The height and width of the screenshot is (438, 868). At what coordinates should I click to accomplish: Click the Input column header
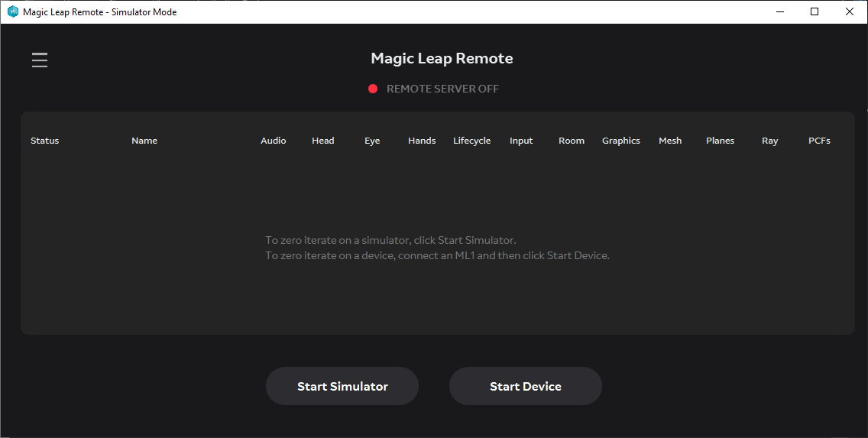[x=521, y=141]
